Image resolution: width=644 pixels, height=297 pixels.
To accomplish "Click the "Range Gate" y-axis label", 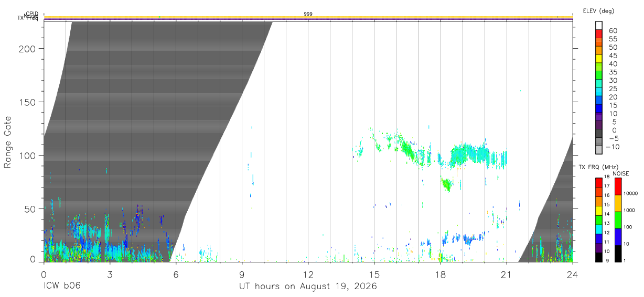I will 8,142.
